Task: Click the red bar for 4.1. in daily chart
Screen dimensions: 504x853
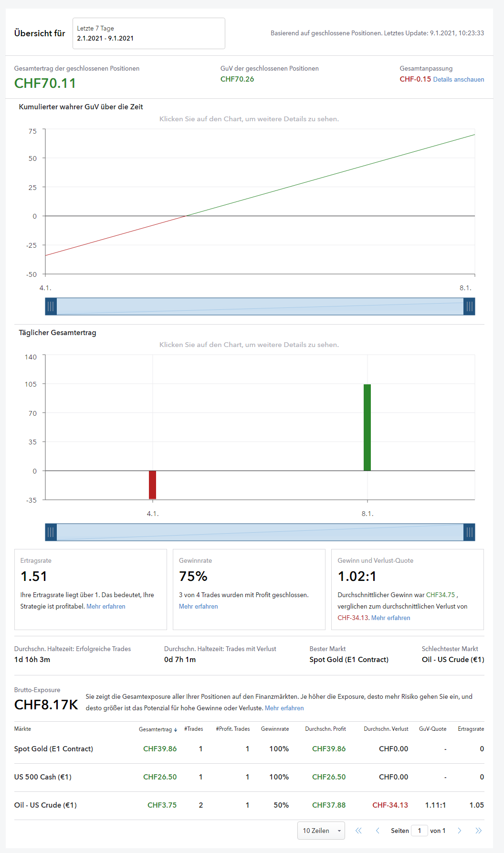Action: tap(153, 484)
